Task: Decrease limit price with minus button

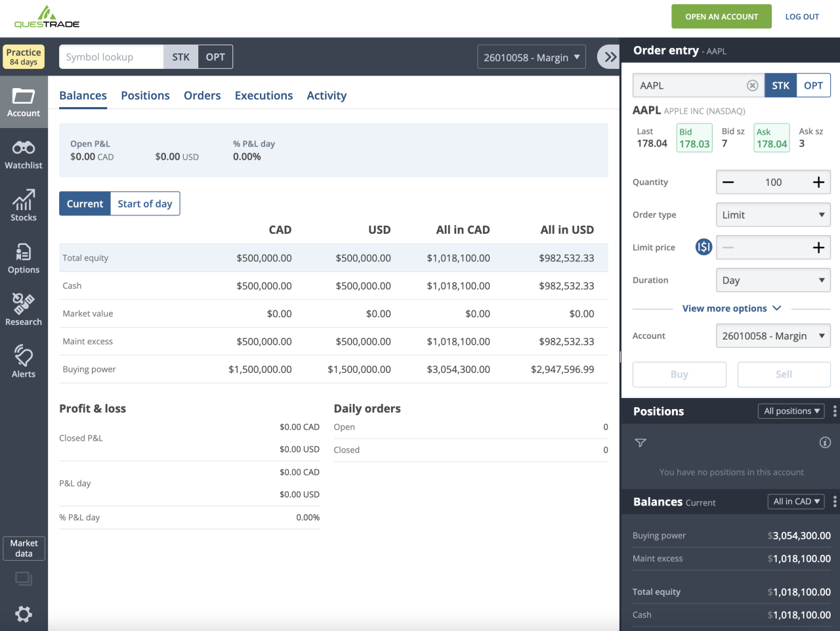Action: click(728, 248)
